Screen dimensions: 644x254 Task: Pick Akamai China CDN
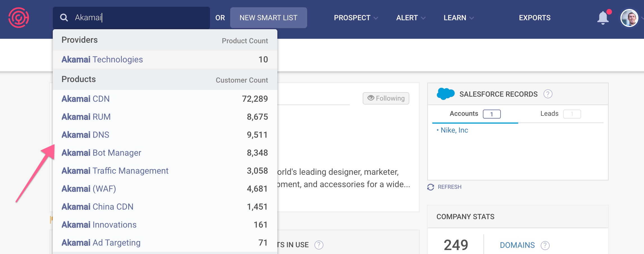coord(165,207)
